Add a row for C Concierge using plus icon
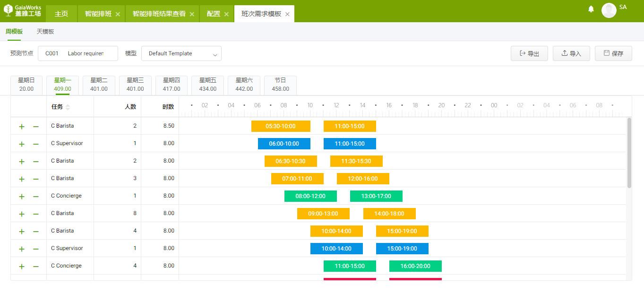This screenshot has width=644, height=294. pyautogui.click(x=21, y=196)
